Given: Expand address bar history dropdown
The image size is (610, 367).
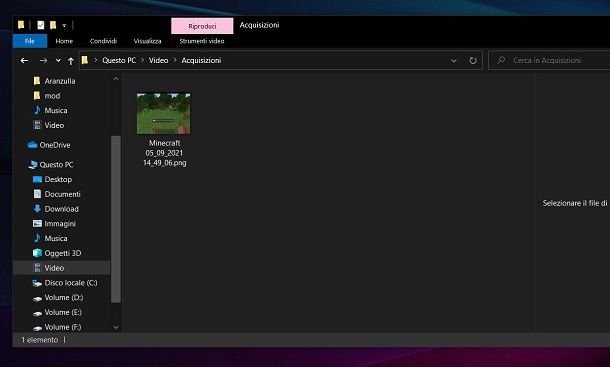Looking at the screenshot, I should tap(454, 61).
